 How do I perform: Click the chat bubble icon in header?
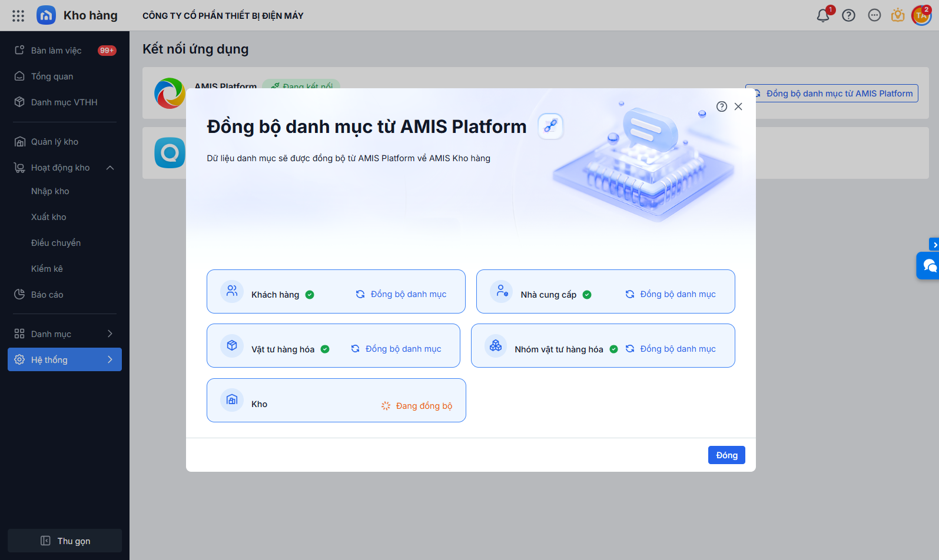coord(874,16)
